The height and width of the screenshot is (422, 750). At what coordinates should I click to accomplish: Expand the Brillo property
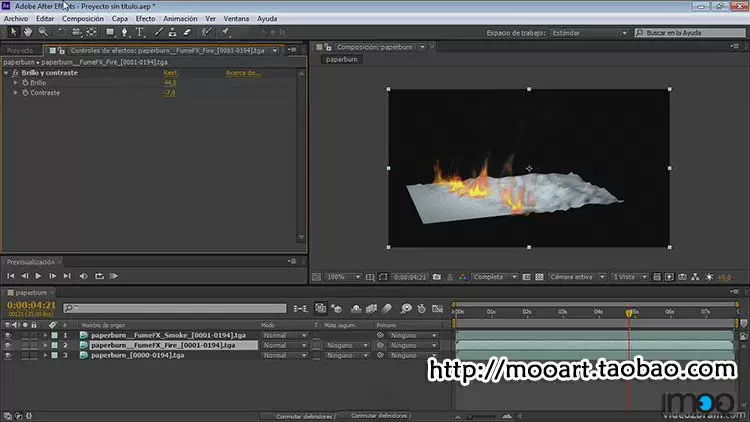coord(16,83)
